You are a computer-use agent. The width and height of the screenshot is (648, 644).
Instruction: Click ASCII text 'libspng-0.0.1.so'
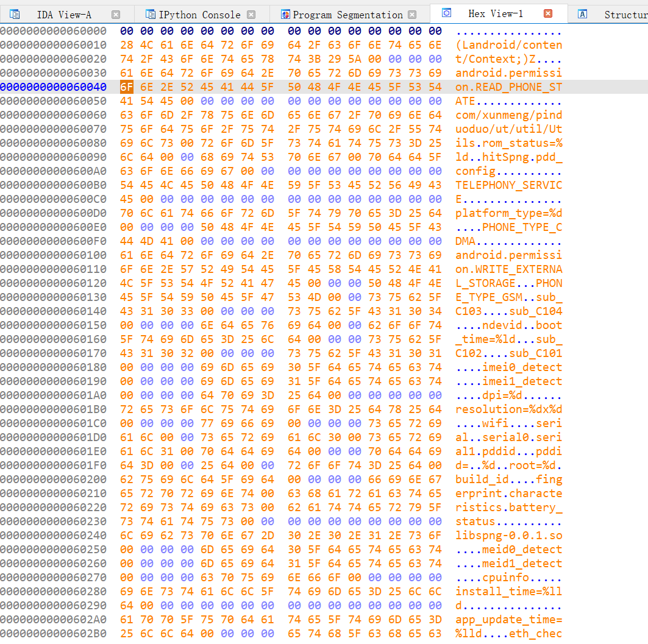pos(509,536)
